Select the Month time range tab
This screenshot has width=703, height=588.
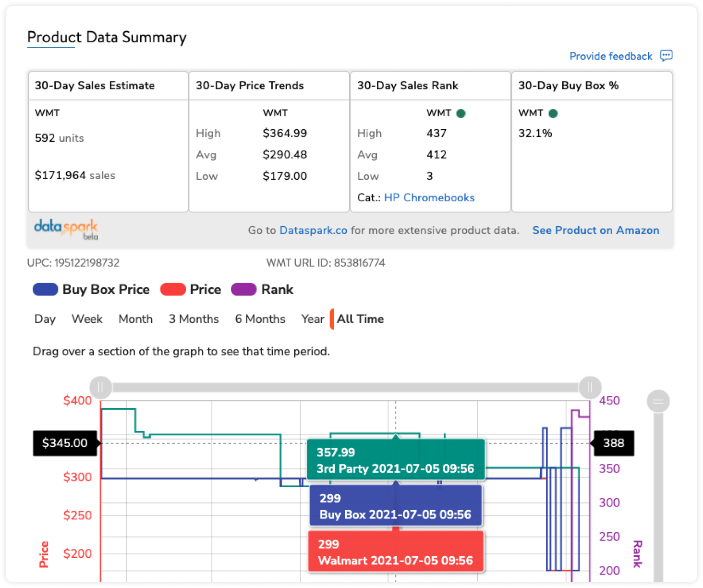click(135, 319)
